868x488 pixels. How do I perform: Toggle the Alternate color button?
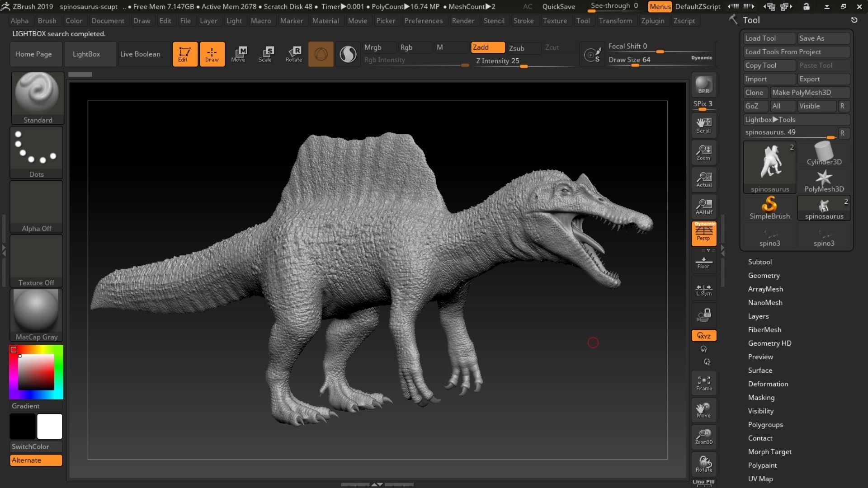36,460
